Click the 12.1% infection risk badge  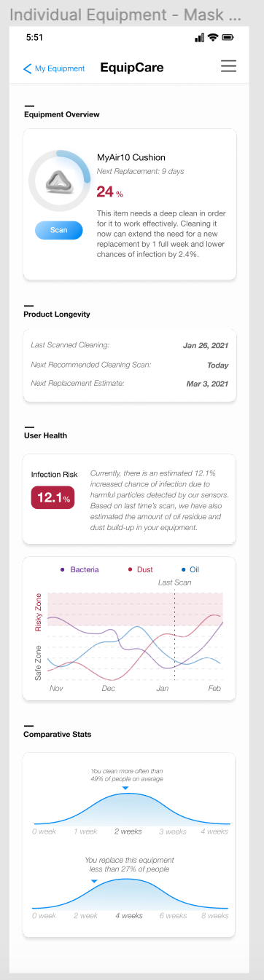tap(53, 498)
